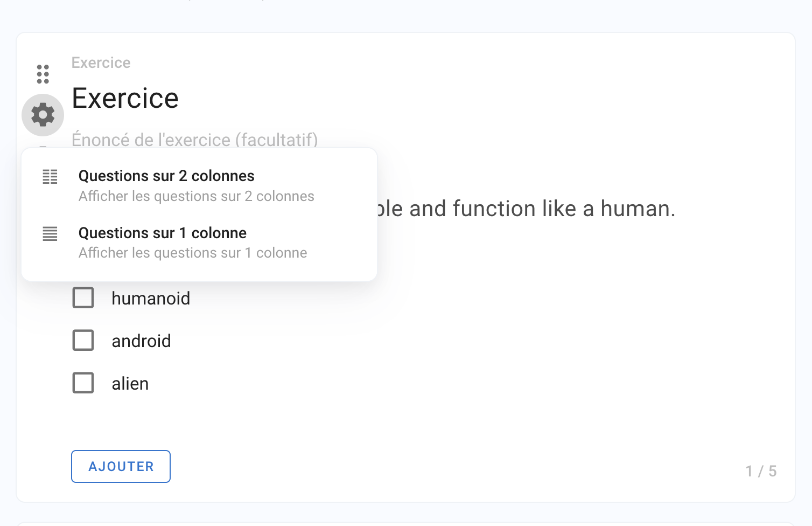
Task: Click the small grey "Exercice" label
Action: point(101,63)
